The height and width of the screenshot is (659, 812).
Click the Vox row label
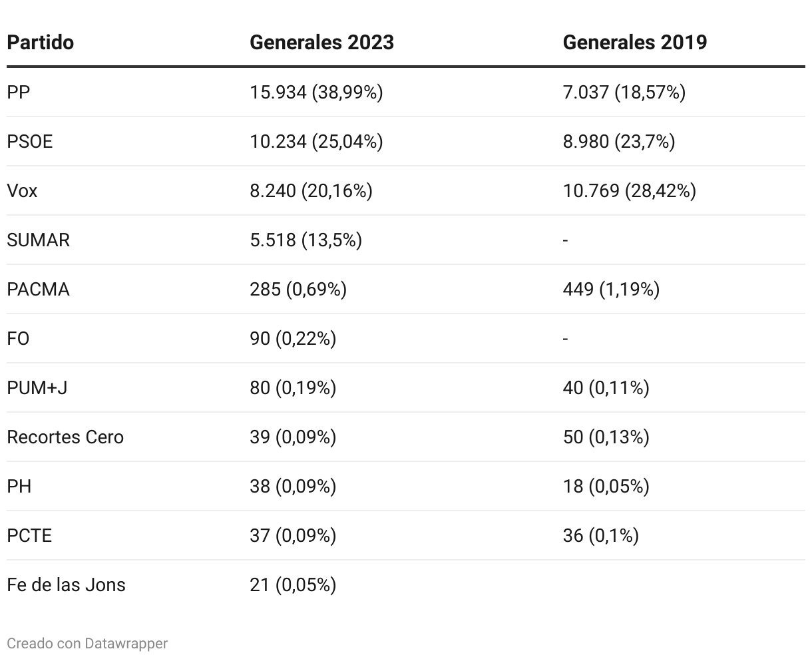22,190
